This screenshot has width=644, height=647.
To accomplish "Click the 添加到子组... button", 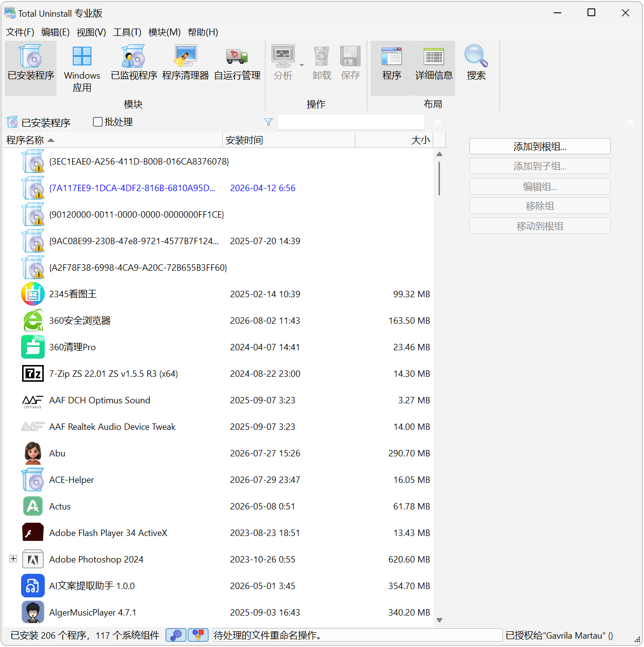I will [540, 166].
